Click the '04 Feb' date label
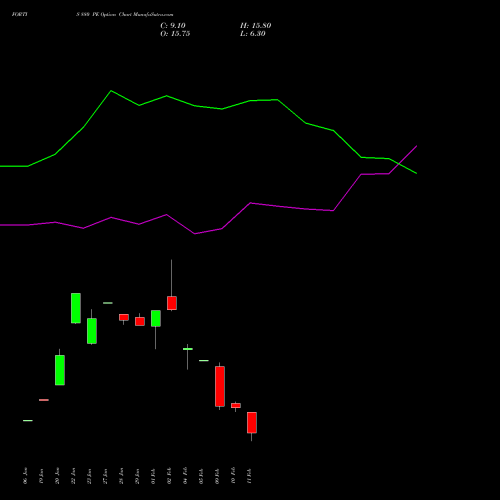 point(185,476)
